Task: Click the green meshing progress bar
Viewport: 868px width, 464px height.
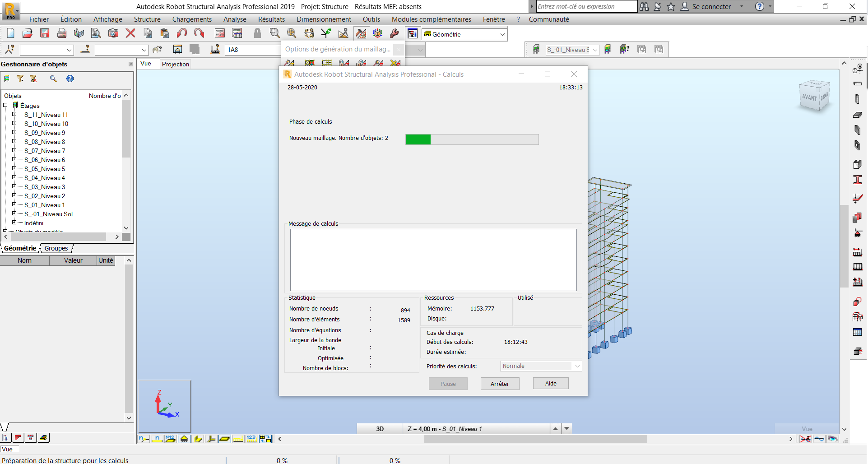Action: 418,139
